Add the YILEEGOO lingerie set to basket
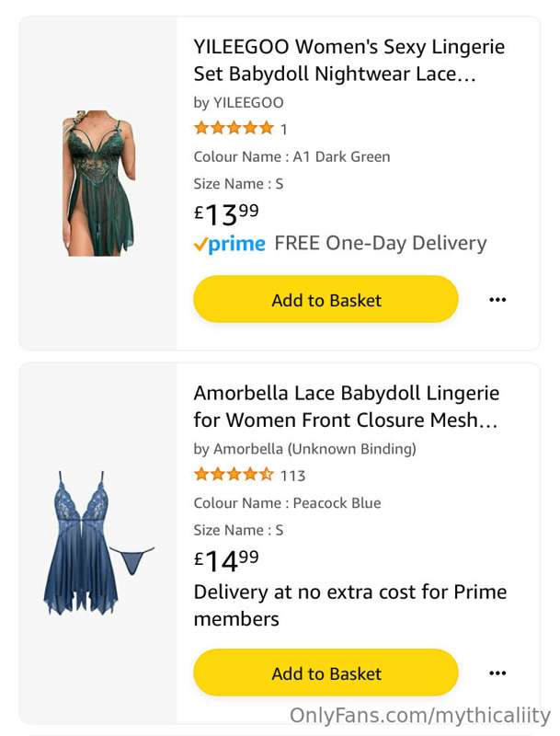The height and width of the screenshot is (736, 560). coord(326,300)
